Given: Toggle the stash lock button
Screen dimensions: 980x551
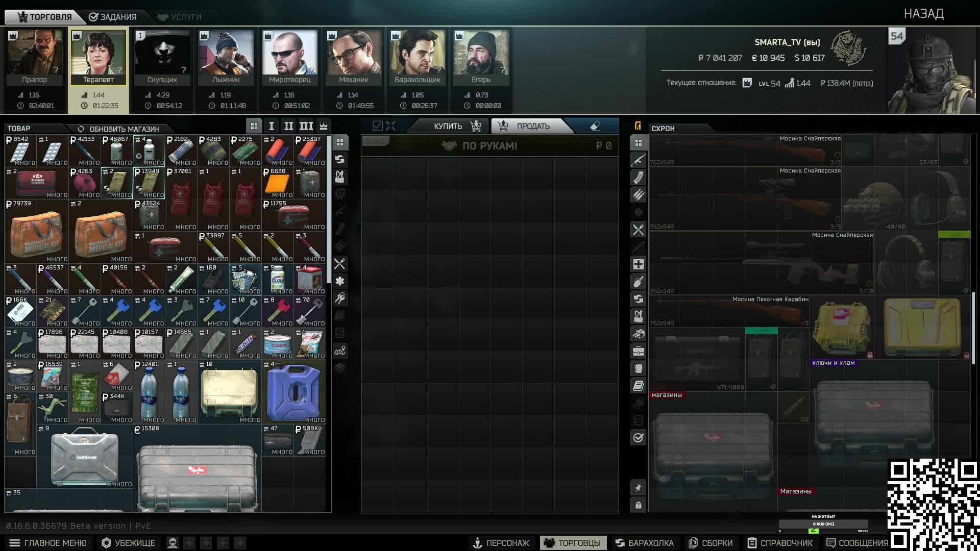Looking at the screenshot, I should 638,505.
